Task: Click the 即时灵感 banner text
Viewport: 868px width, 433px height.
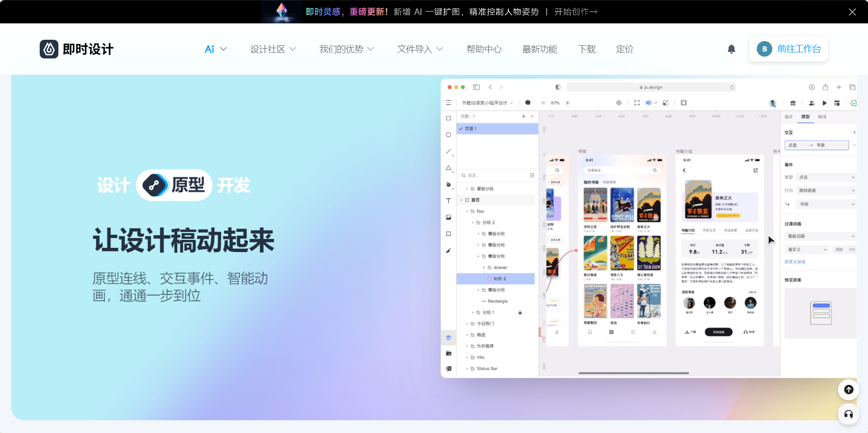Action: pos(323,12)
